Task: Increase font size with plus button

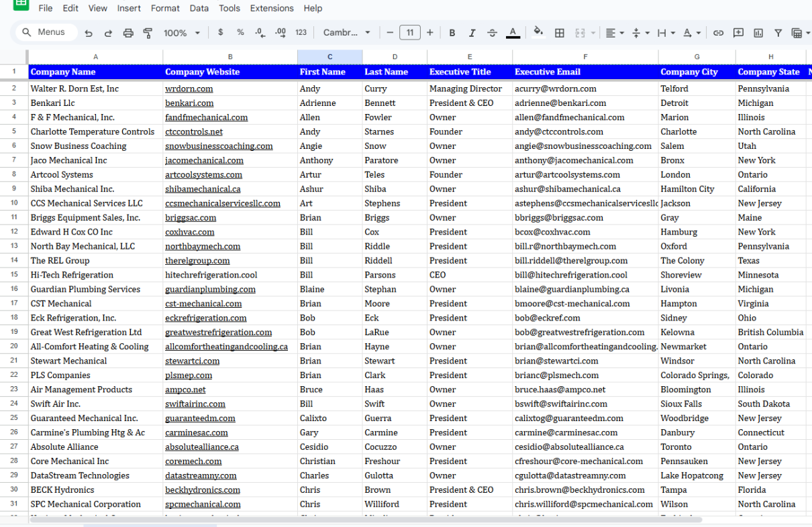Action: point(430,32)
